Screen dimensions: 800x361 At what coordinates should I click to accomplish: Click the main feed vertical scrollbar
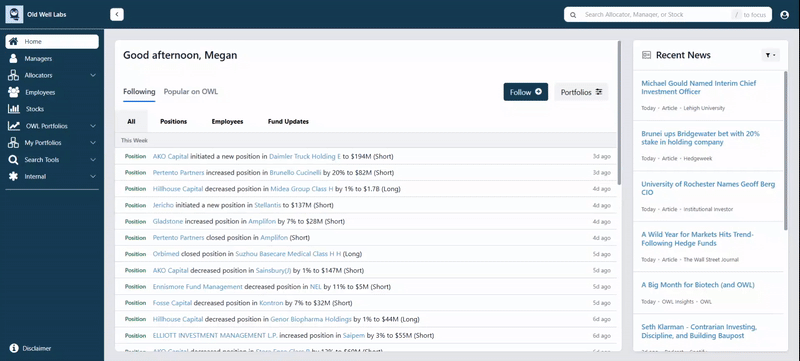pyautogui.click(x=619, y=112)
